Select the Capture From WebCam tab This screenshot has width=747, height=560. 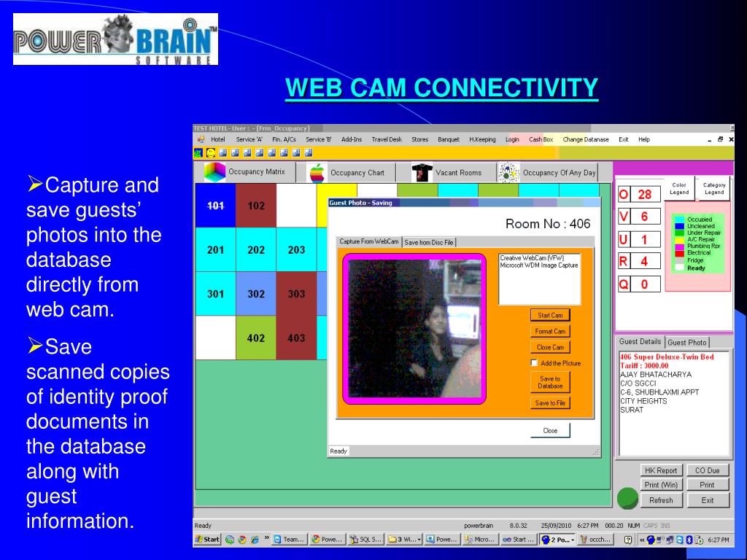[369, 241]
